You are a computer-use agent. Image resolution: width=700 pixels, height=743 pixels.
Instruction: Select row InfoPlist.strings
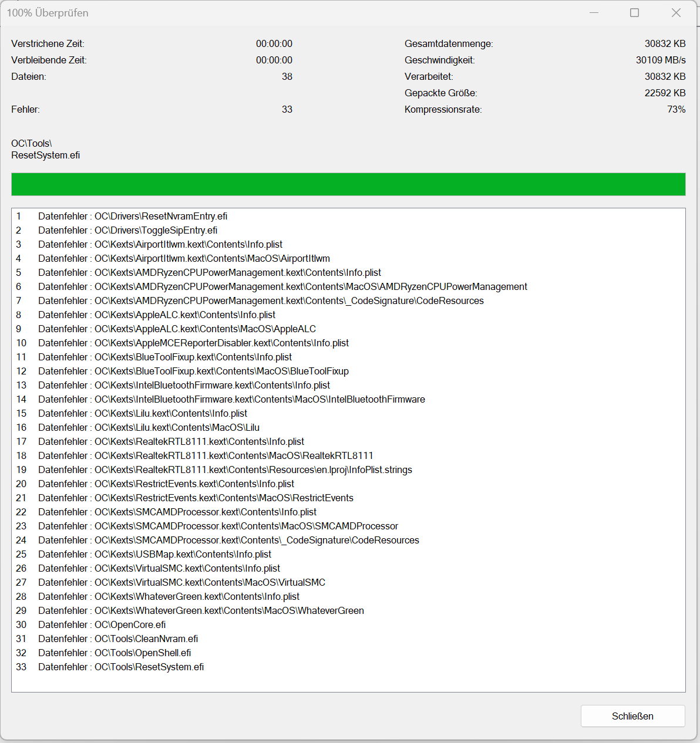(x=348, y=470)
